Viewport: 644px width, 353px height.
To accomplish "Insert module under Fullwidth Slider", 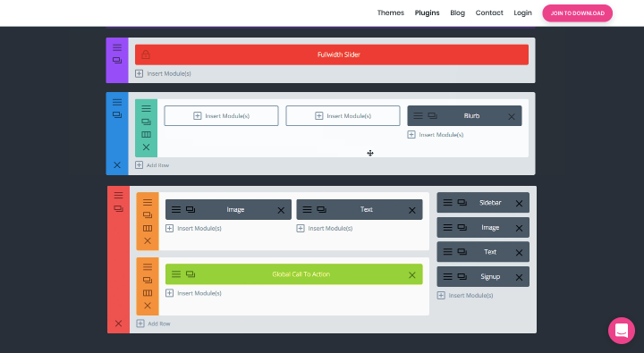I will [163, 73].
